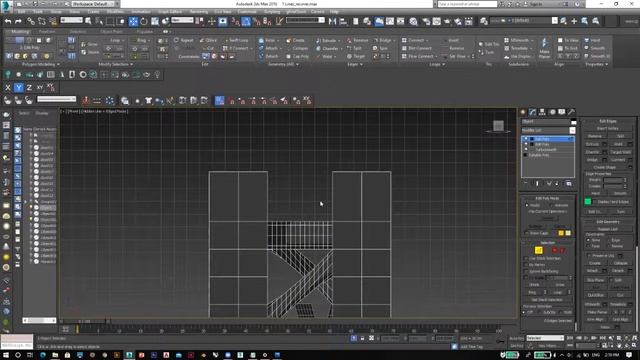
Task: Enable the By Vertex checkbox
Action: point(526,264)
